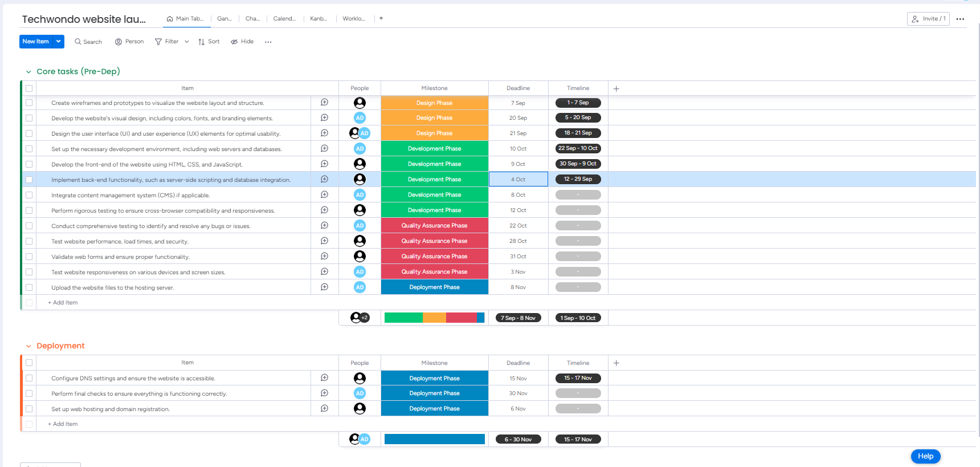Add column with plus beside Core tasks Timeline
Viewport: 980px width, 467px height.
[616, 88]
